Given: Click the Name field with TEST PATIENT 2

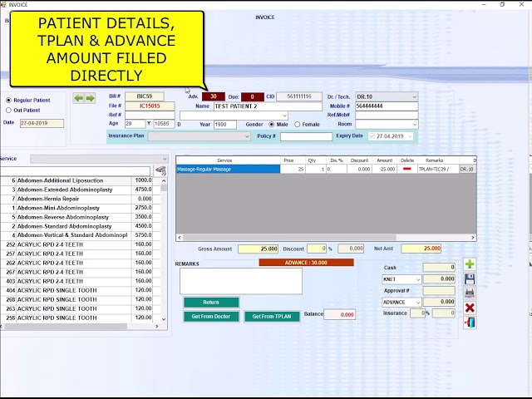Looking at the screenshot, I should (x=268, y=106).
